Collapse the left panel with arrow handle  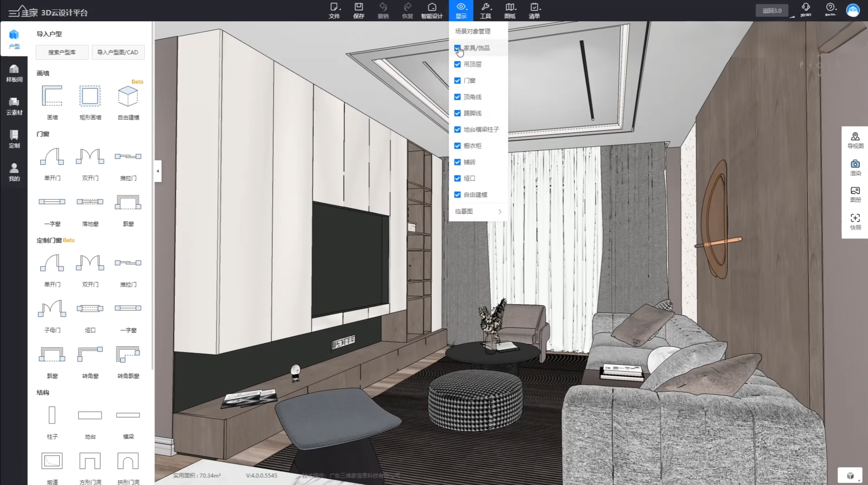pos(158,171)
